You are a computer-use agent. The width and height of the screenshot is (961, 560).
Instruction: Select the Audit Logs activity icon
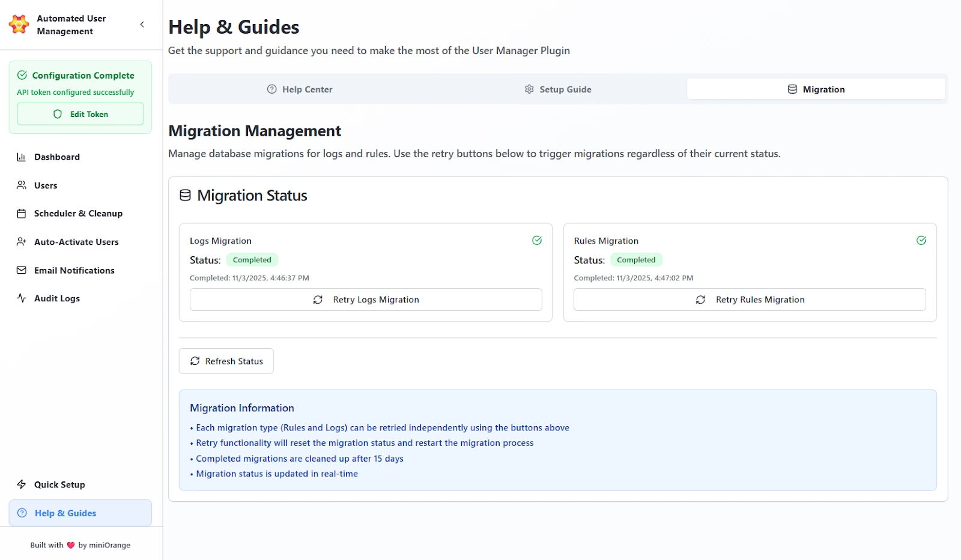coord(22,298)
